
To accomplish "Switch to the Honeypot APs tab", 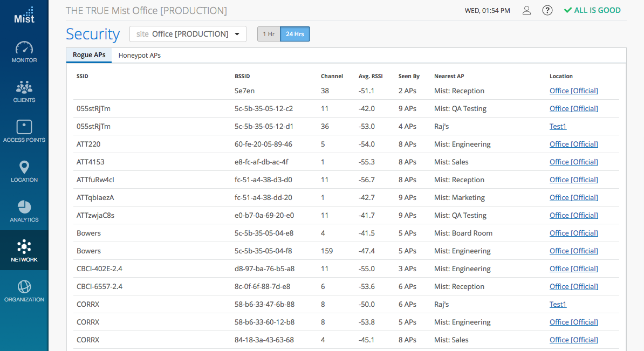I will click(140, 56).
